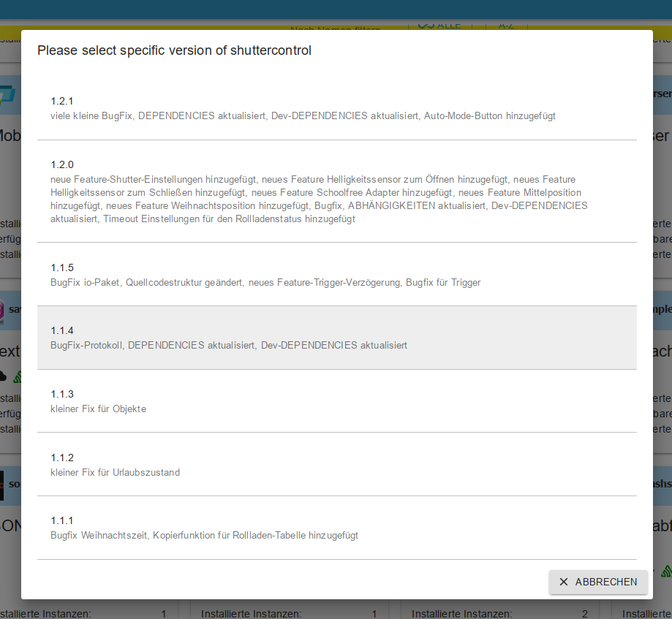Pick version 1.1.5 from the list

pos(337,275)
